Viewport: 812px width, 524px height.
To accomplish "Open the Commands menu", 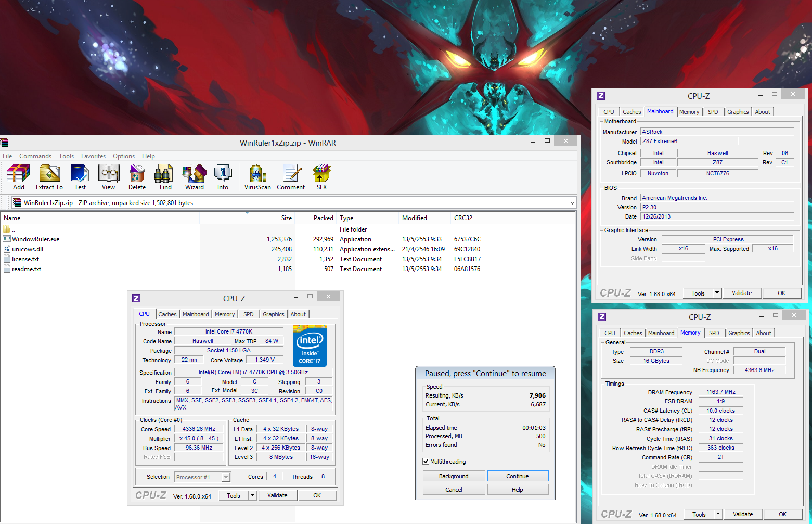I will click(35, 156).
